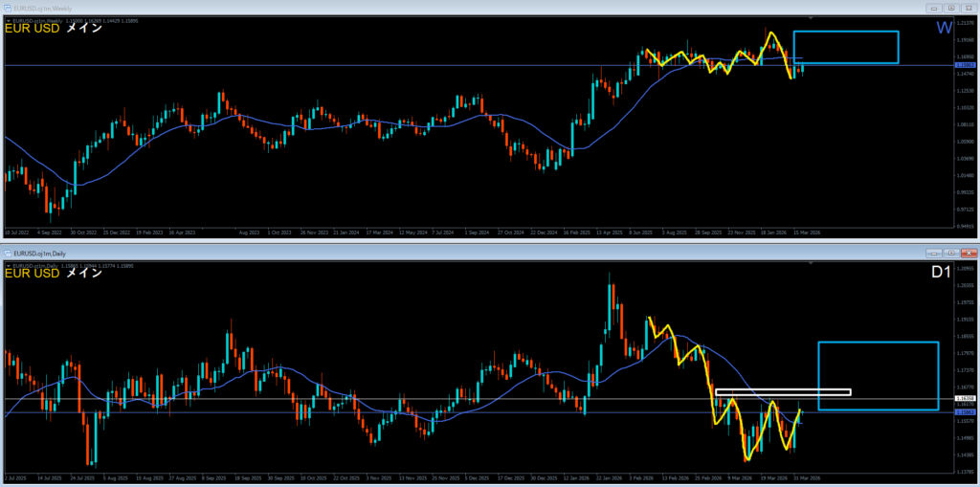The image size is (980, 487).
Task: Click the Daily chart window icon
Action: [x=7, y=253]
